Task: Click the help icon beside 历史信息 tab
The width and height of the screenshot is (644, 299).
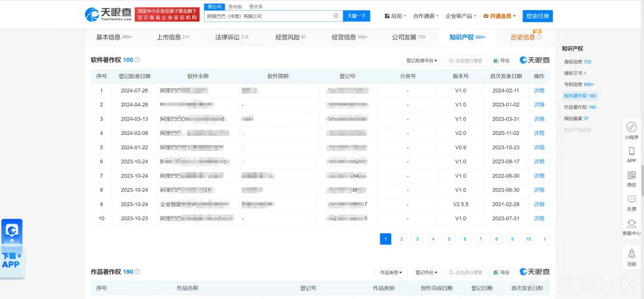Action: coord(539,37)
